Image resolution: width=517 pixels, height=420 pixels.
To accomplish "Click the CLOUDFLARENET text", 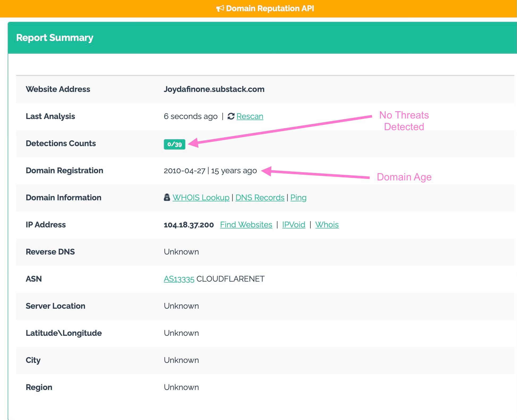I will [x=230, y=279].
